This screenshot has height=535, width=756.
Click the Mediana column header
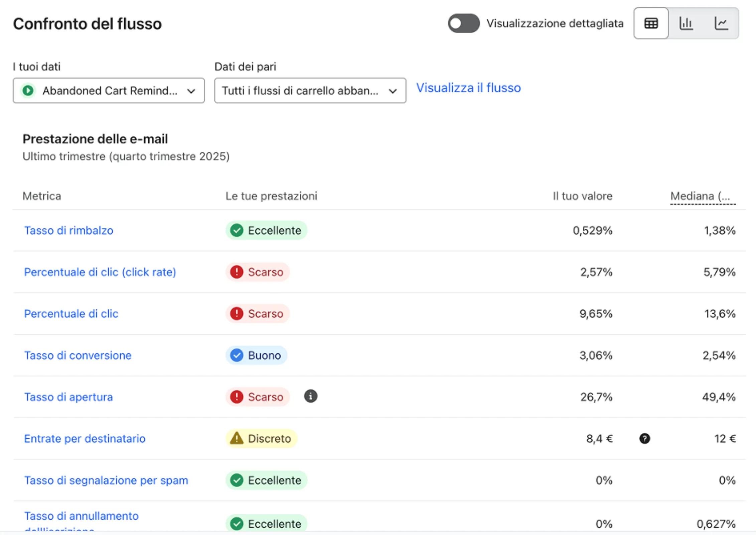(x=703, y=196)
